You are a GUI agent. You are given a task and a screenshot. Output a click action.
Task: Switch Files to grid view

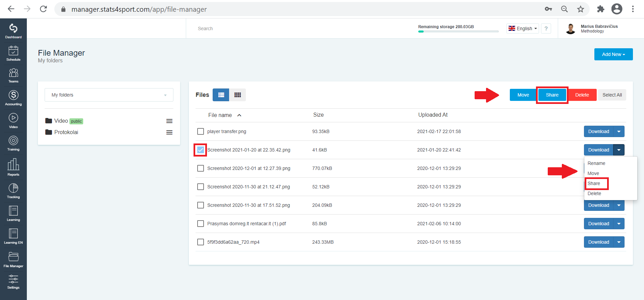click(x=237, y=95)
